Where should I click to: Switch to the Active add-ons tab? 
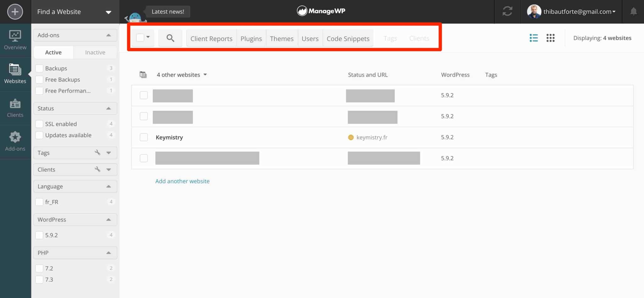pos(53,52)
